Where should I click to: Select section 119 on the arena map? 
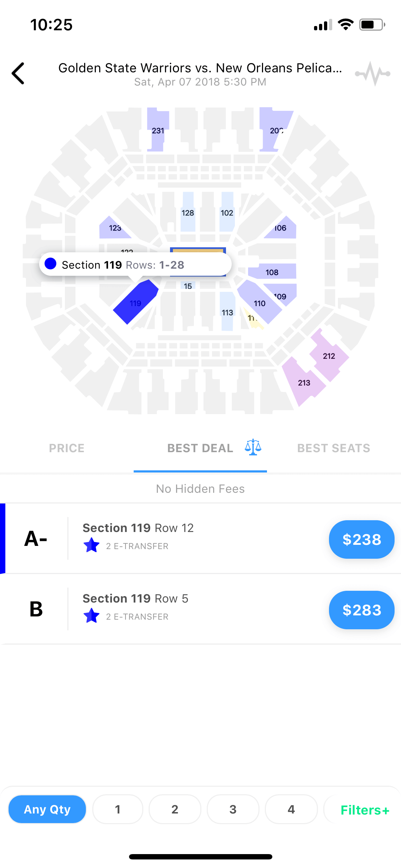(x=136, y=302)
